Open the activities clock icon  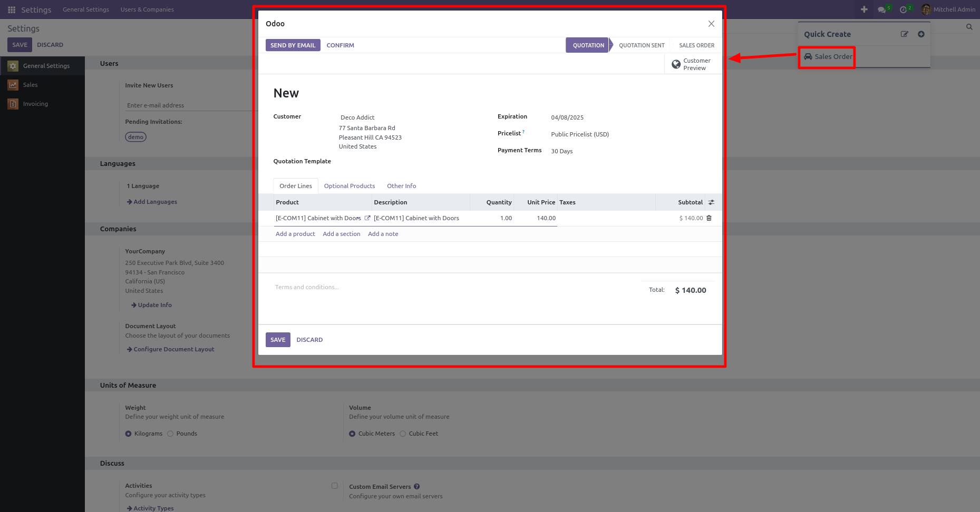click(903, 9)
